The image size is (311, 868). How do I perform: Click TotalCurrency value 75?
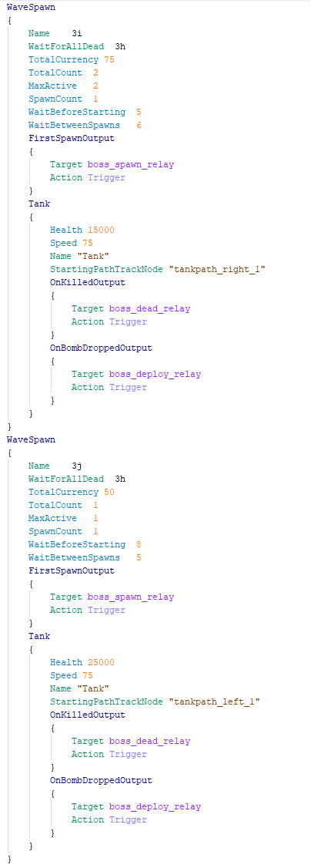click(109, 59)
